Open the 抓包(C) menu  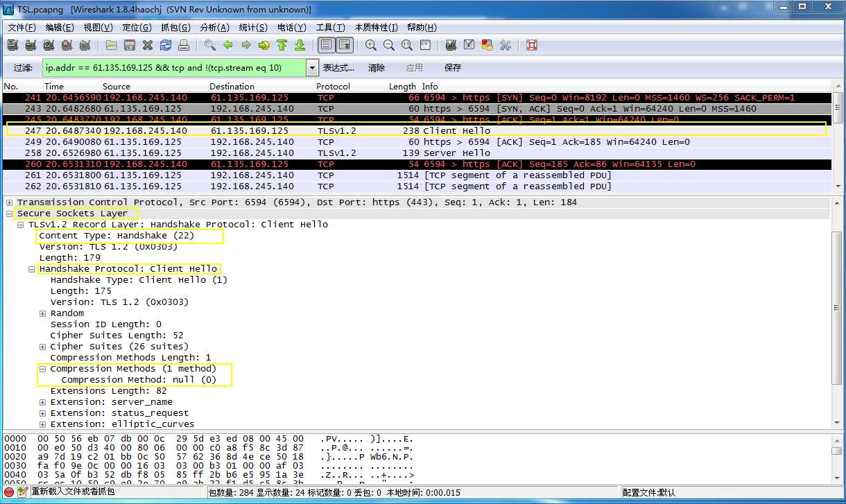point(175,28)
